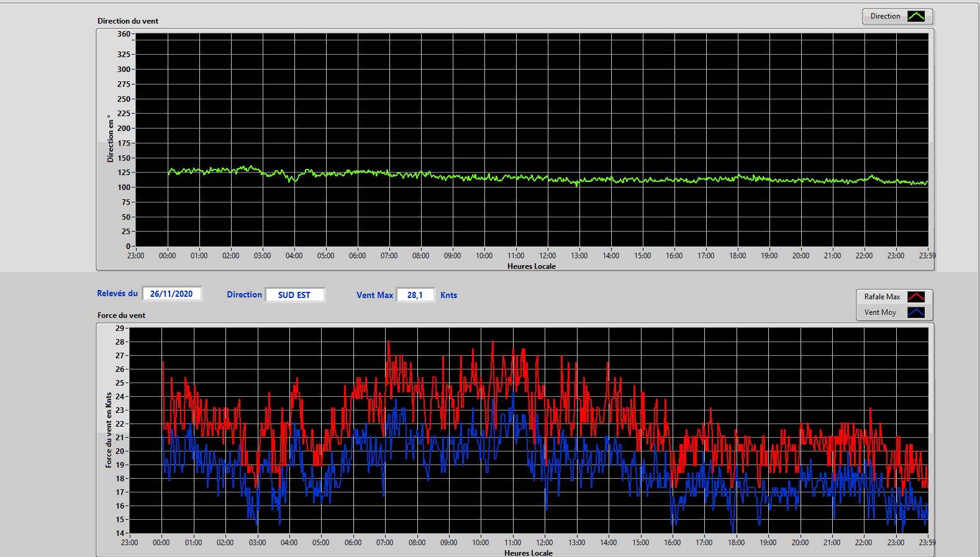Screen dimensions: 980x557
Task: Click 'Heures Locale' label under direction chart
Action: click(x=532, y=266)
